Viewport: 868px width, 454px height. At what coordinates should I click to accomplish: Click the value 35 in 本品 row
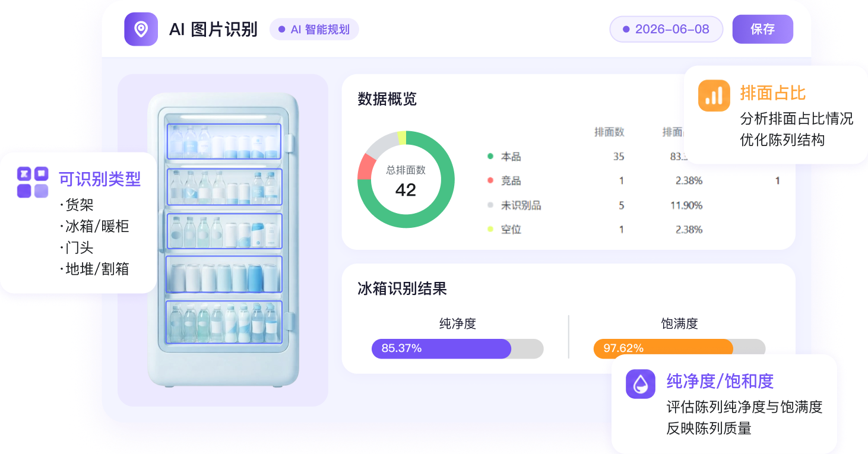pos(619,157)
